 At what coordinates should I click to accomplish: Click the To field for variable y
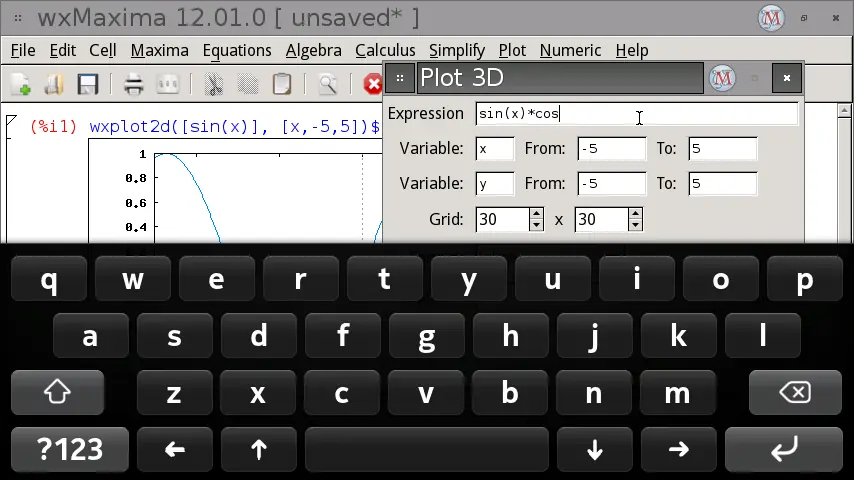[723, 184]
